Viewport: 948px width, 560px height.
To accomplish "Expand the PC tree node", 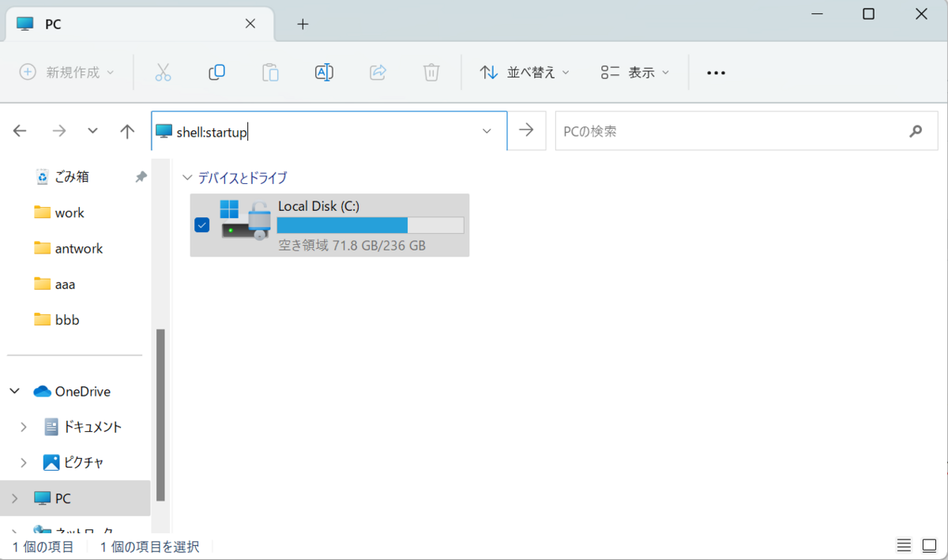I will [14, 498].
